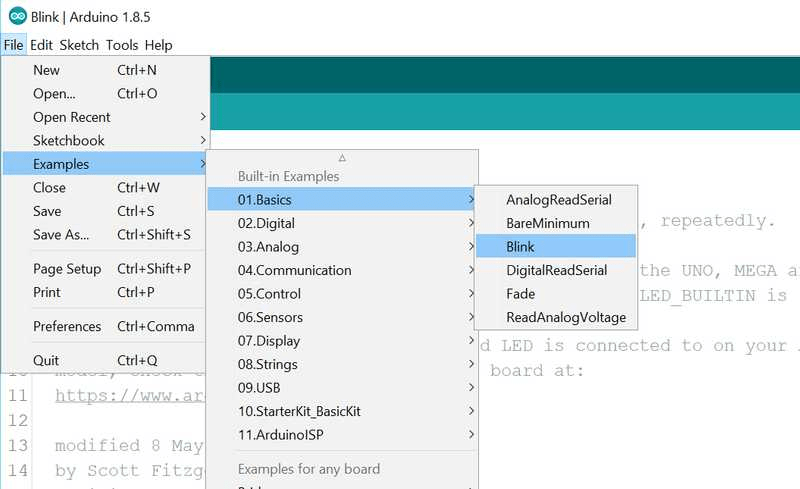This screenshot has width=800, height=489.
Task: Choose Quit in the File menu
Action: pyautogui.click(x=105, y=360)
